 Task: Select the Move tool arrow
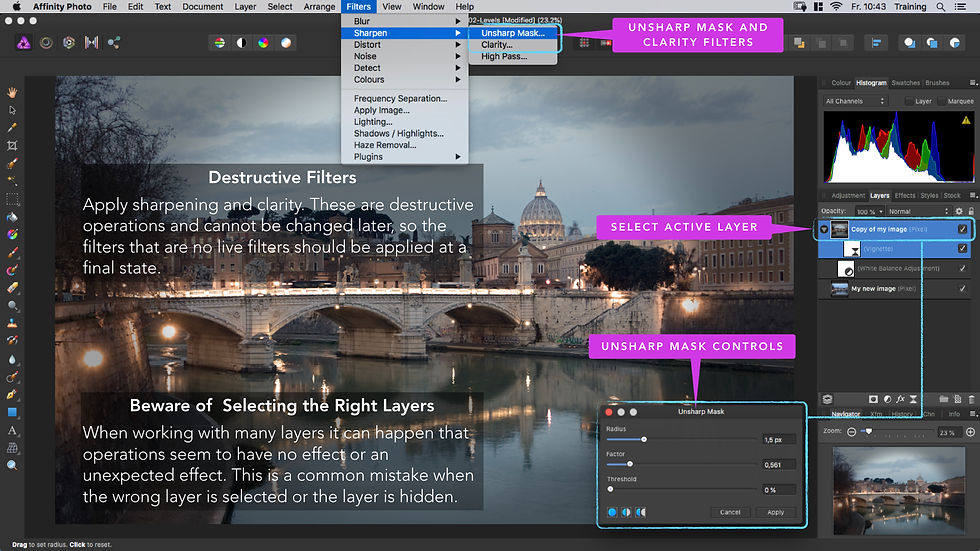coord(12,110)
